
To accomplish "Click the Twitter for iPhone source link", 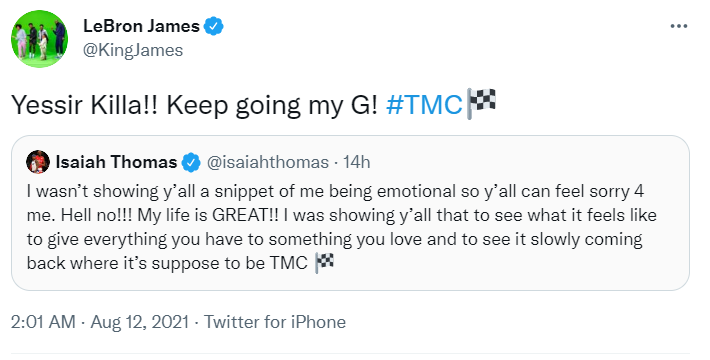I will pos(275,322).
